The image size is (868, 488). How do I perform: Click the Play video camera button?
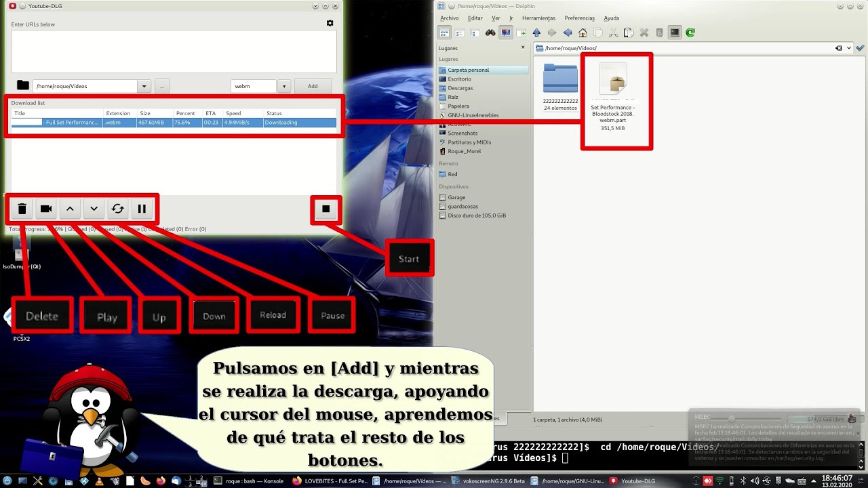point(46,209)
